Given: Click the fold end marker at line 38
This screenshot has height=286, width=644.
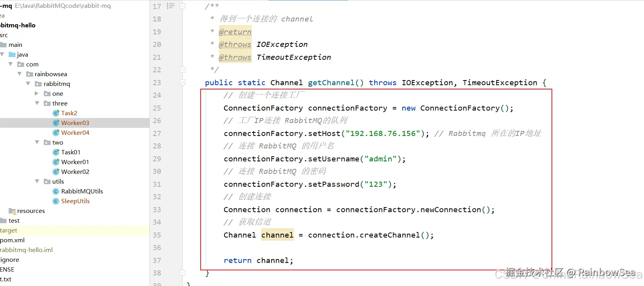Looking at the screenshot, I should (182, 273).
